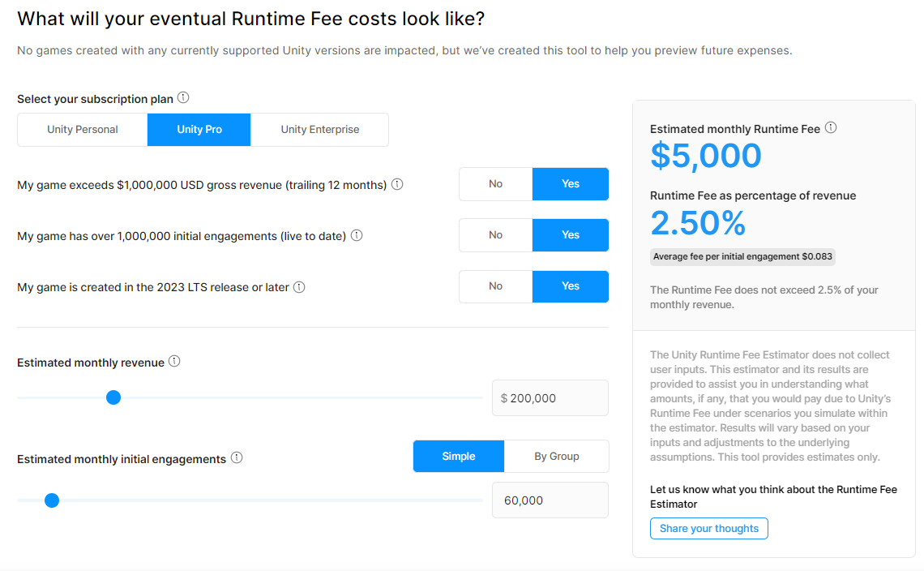
Task: Select the Unity Enterprise plan
Action: click(x=320, y=130)
